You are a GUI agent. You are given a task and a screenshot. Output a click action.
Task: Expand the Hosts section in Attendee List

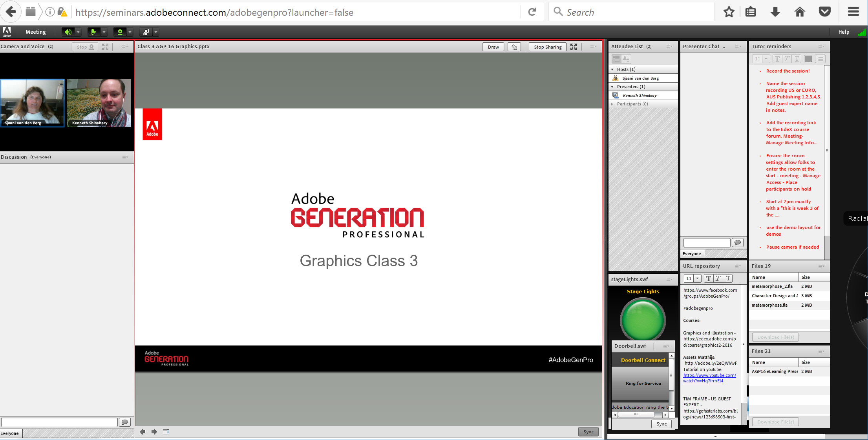pos(613,69)
